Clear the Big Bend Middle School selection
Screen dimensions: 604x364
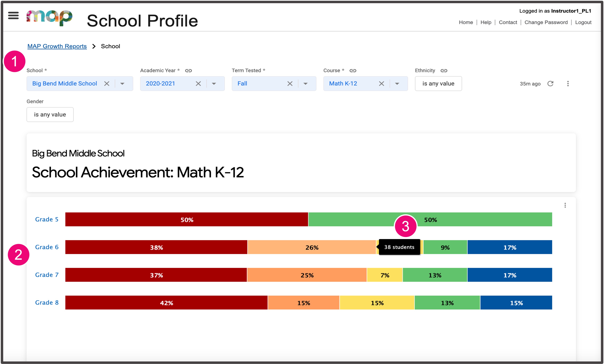tap(107, 84)
